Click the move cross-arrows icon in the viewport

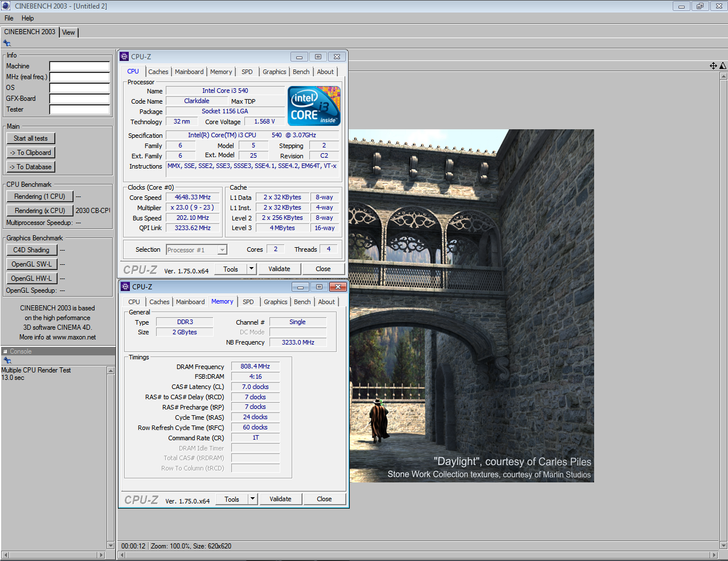[x=713, y=66]
